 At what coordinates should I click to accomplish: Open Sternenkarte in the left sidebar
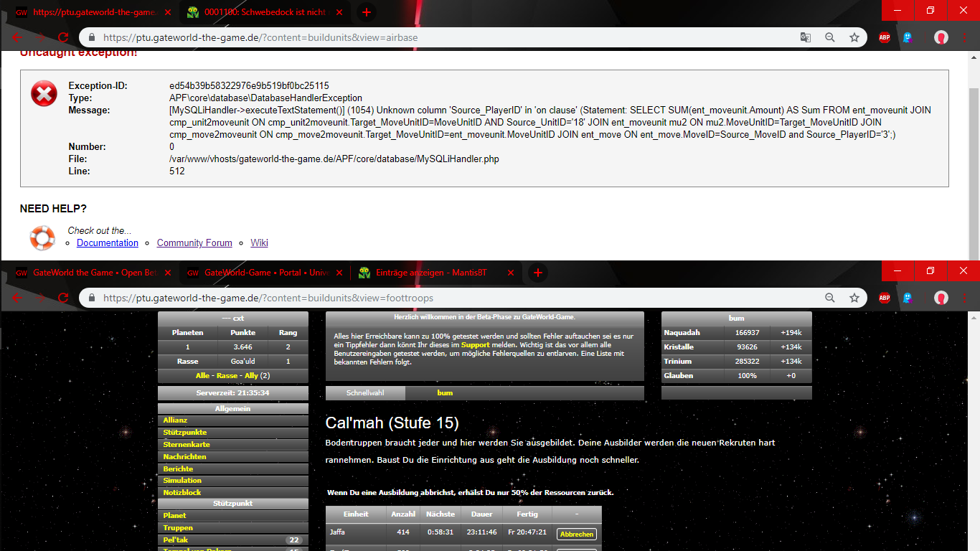(187, 445)
